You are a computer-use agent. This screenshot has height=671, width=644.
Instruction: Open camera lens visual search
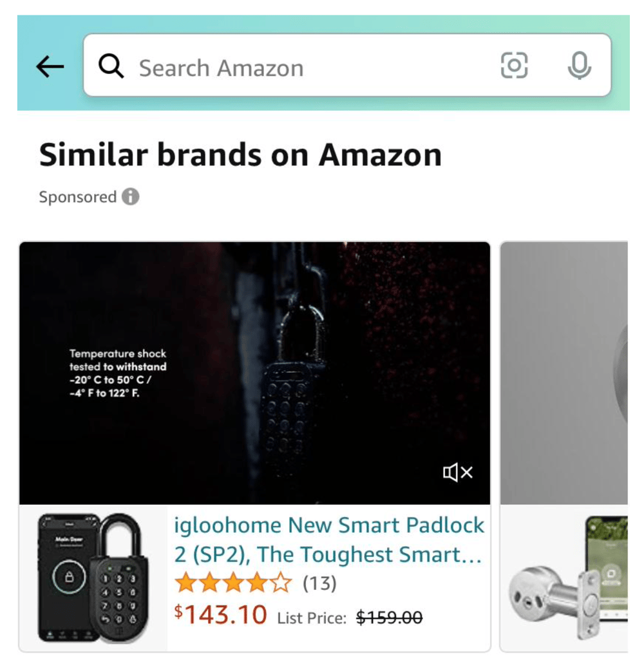pos(514,66)
